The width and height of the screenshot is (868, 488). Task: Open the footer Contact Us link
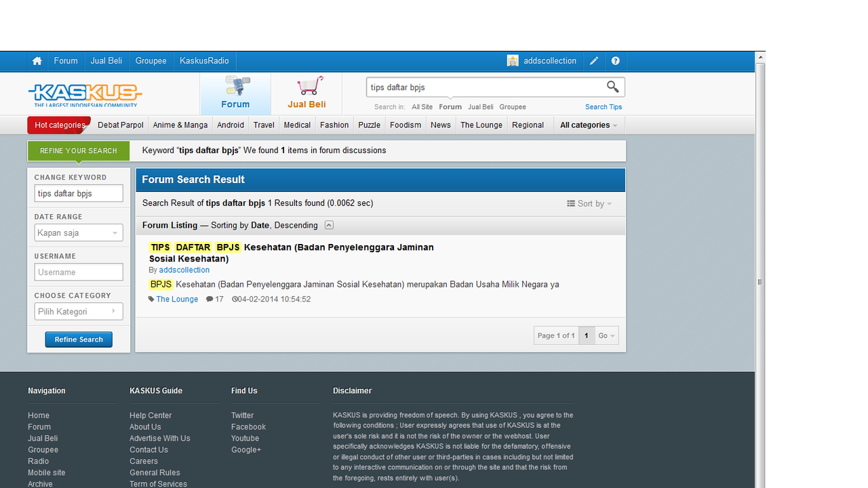149,450
